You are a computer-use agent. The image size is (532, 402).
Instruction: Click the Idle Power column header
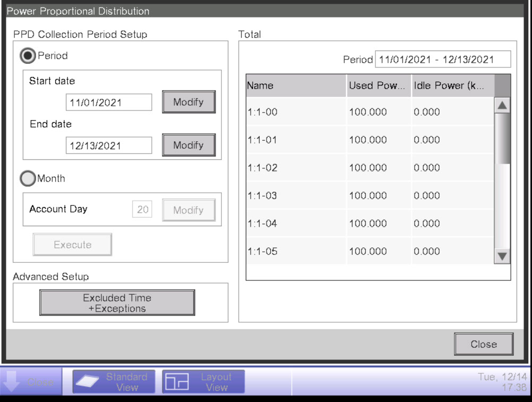click(452, 85)
